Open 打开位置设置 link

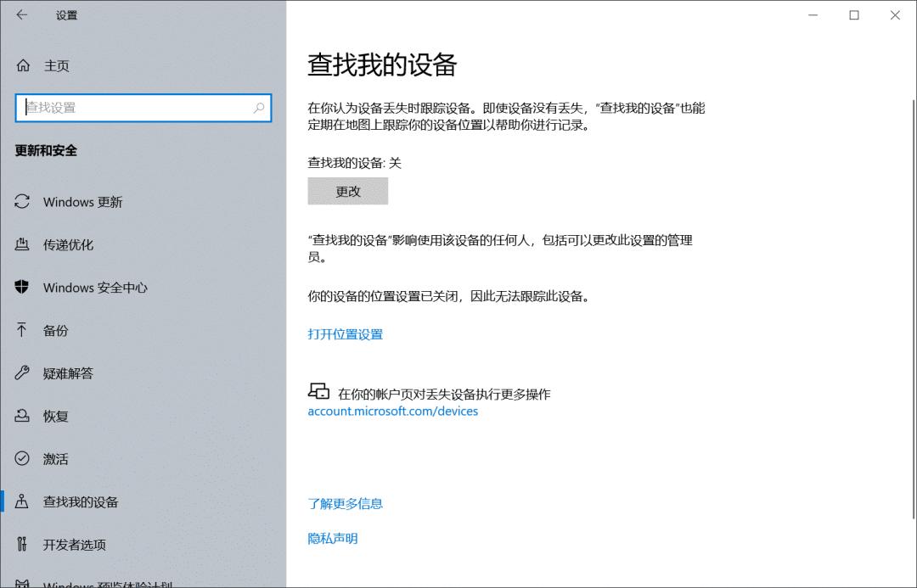[345, 334]
